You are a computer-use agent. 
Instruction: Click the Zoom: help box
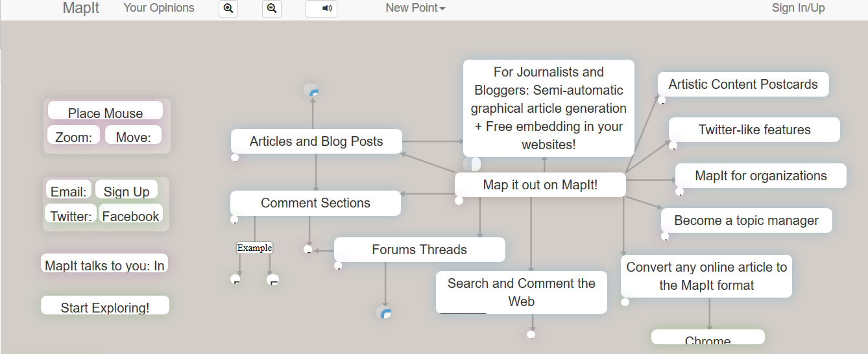coord(74,135)
